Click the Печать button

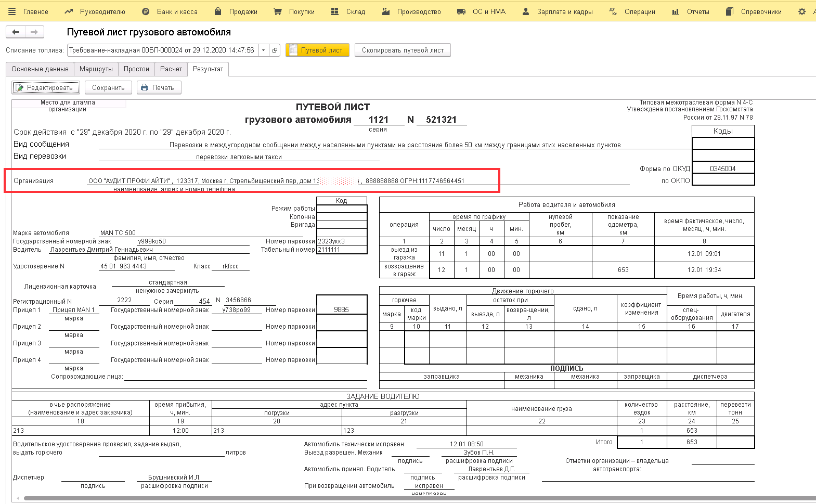point(159,88)
